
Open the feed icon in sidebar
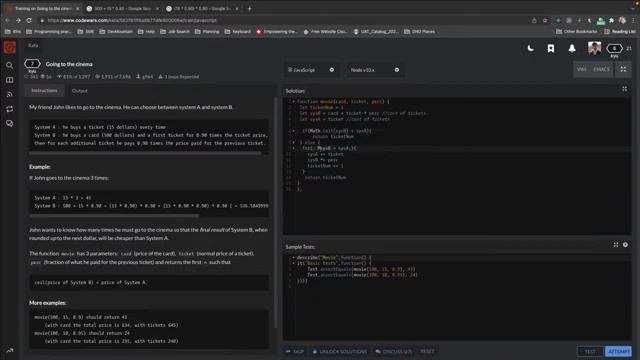(x=9, y=94)
